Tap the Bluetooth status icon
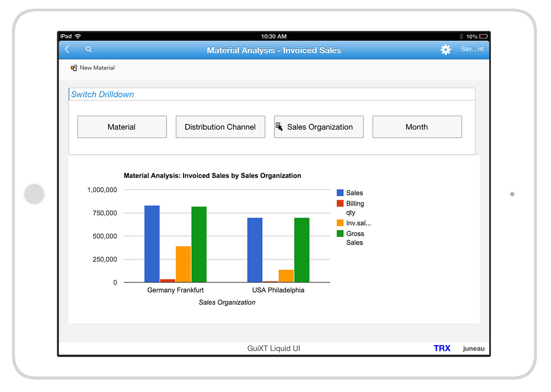Image resolution: width=551 pixels, height=392 pixels. [x=461, y=36]
